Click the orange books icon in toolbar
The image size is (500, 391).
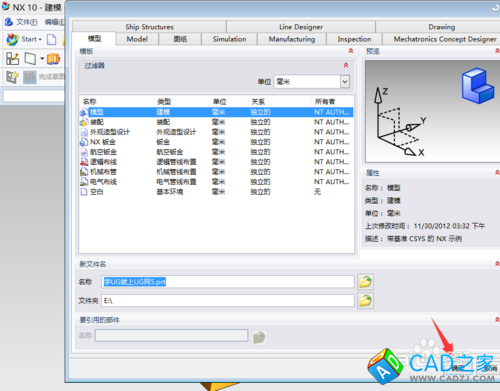(x=53, y=59)
